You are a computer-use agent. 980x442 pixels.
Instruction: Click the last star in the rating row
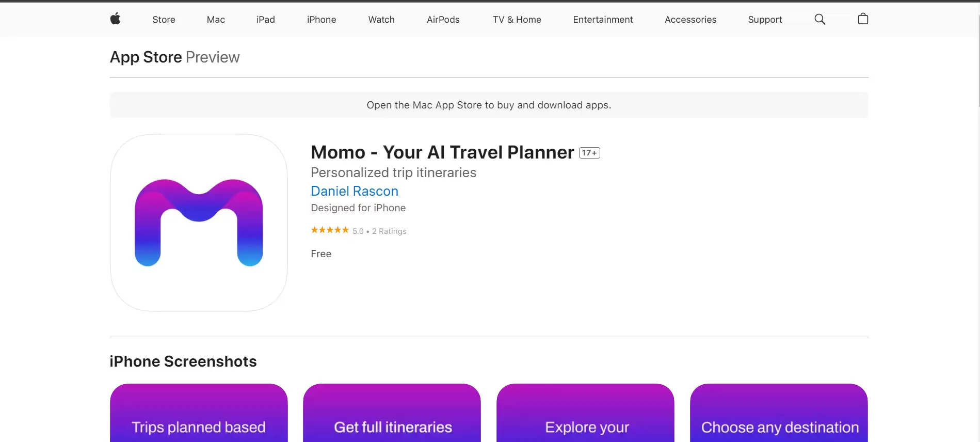coord(346,230)
